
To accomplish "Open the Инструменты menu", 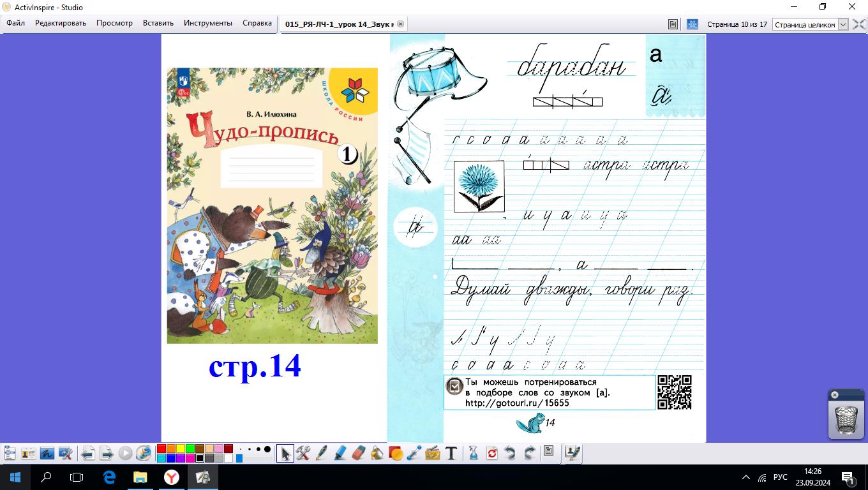I will pyautogui.click(x=208, y=23).
